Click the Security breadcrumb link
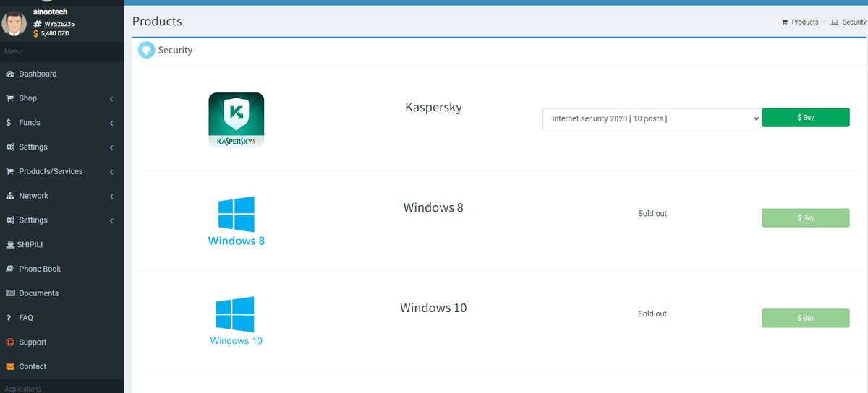Viewport: 868px width, 393px height. [854, 22]
